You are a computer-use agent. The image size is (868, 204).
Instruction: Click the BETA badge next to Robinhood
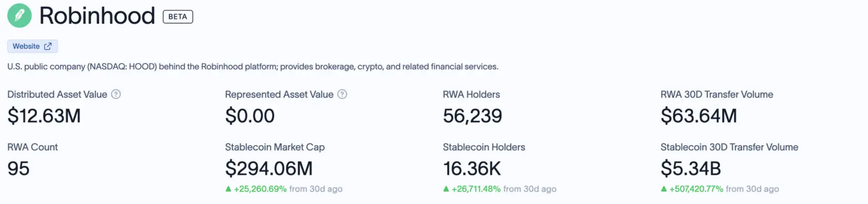pos(178,17)
